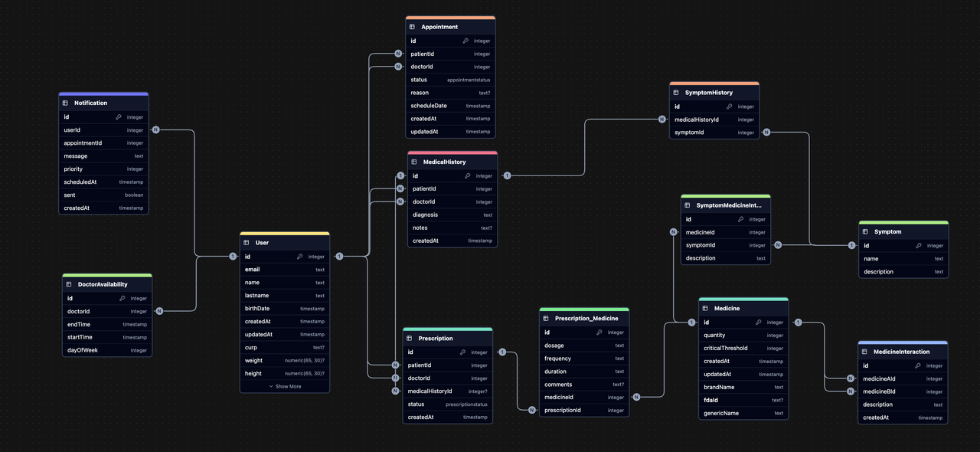Select the medicineAId field in MedicineInteraction
This screenshot has width=980, height=452.
903,378
